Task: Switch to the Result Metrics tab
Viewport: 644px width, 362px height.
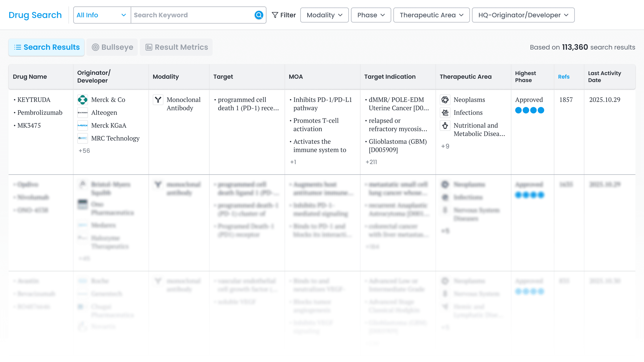Action: (x=176, y=47)
